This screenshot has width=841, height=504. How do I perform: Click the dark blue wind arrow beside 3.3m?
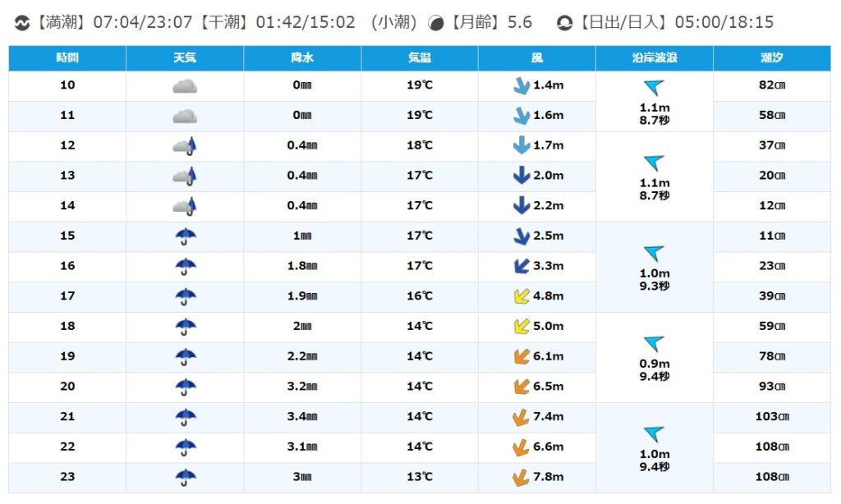click(x=521, y=266)
